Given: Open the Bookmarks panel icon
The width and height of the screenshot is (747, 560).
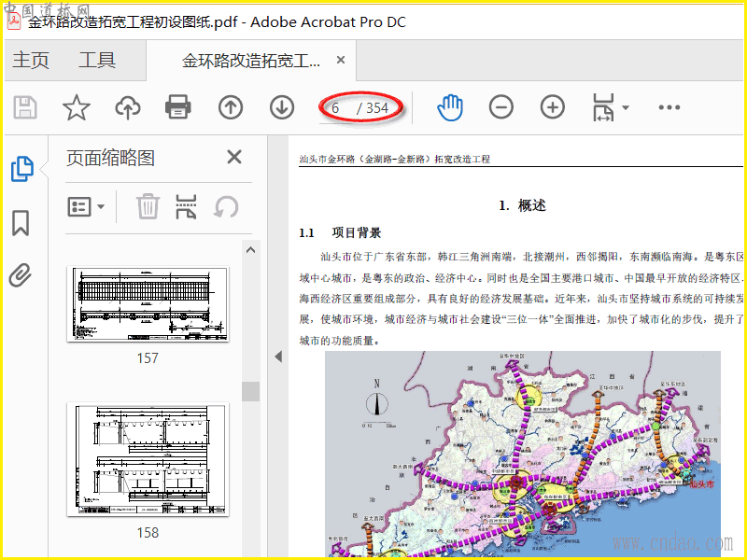Looking at the screenshot, I should coord(21,223).
